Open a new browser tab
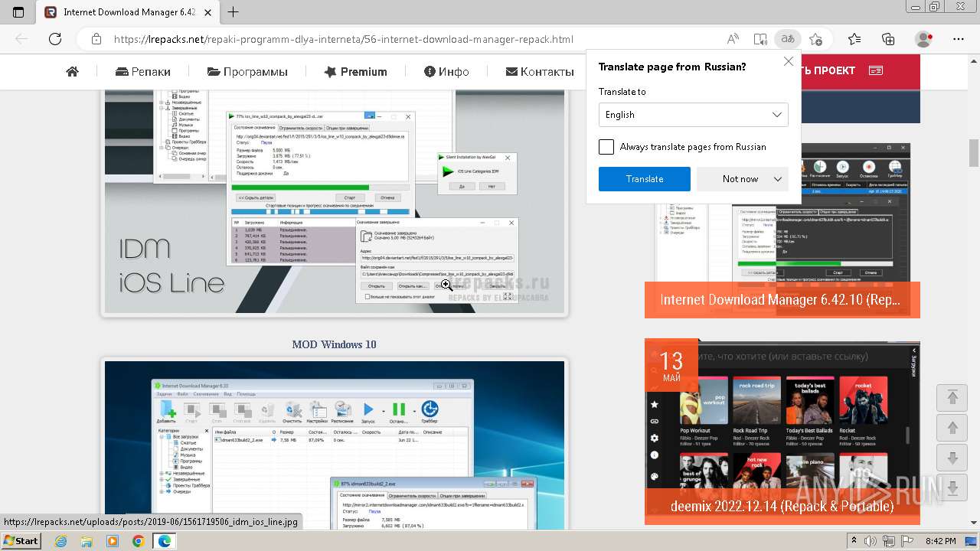 pos(234,12)
